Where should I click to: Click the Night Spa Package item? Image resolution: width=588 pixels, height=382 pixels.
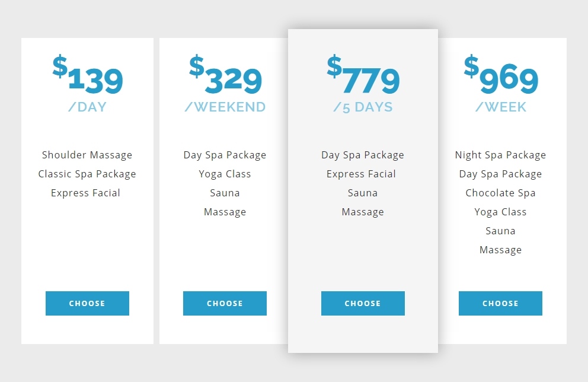click(x=500, y=155)
